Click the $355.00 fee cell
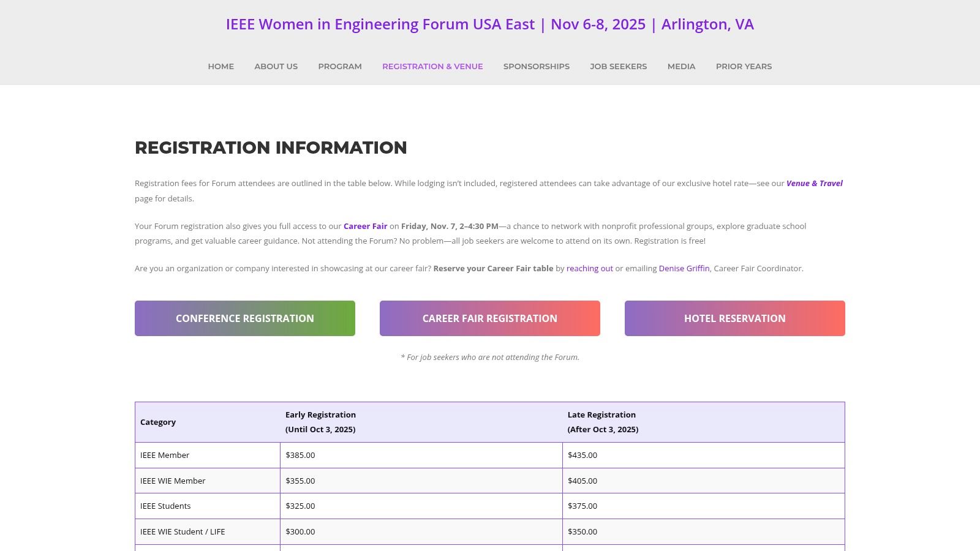The width and height of the screenshot is (980, 551). click(421, 481)
